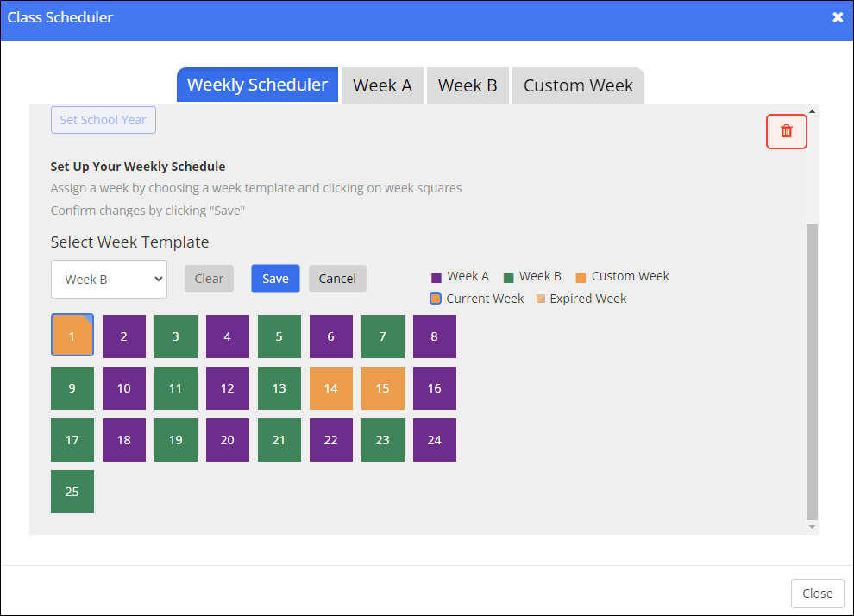Click the Week B green legend swatch
This screenshot has width=854, height=616.
point(511,276)
